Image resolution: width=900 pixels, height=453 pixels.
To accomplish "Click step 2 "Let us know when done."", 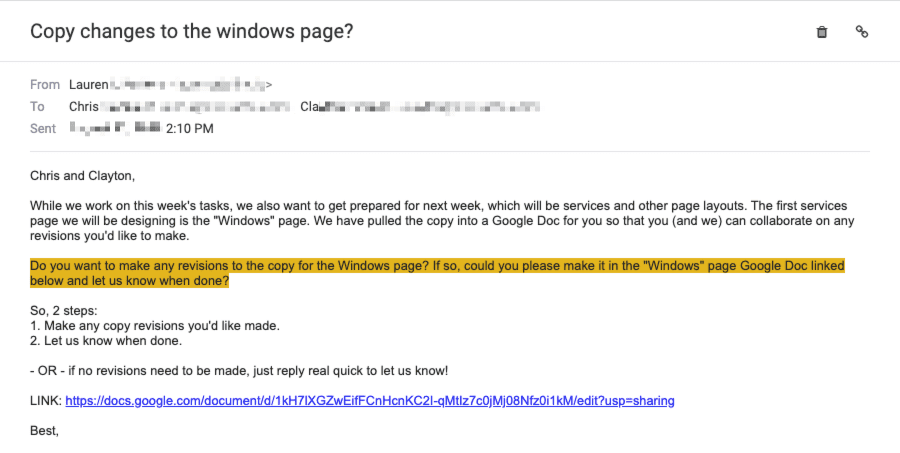I will [106, 340].
